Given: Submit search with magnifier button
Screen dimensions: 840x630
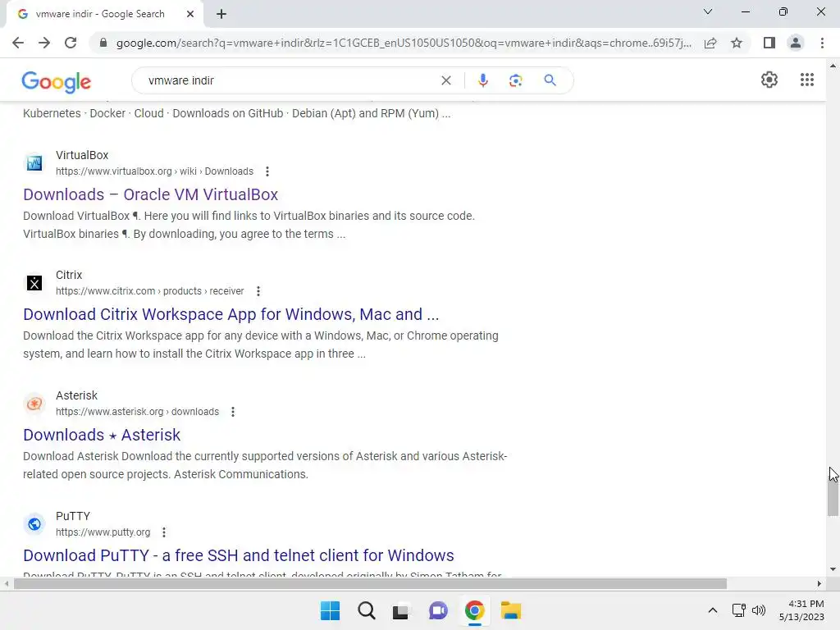Looking at the screenshot, I should click(550, 80).
